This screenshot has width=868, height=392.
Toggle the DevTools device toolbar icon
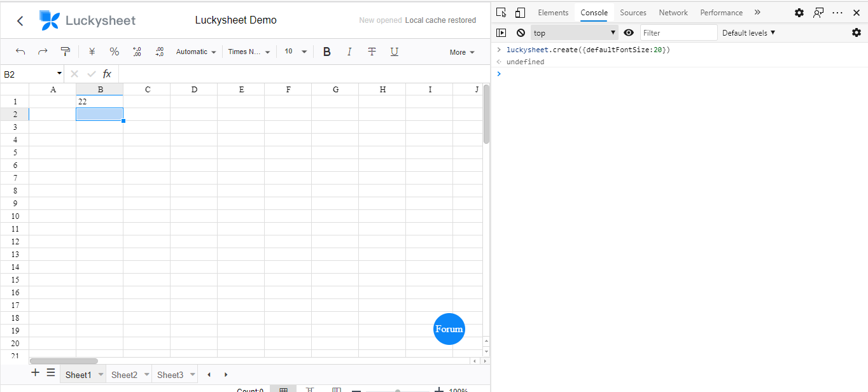click(520, 13)
